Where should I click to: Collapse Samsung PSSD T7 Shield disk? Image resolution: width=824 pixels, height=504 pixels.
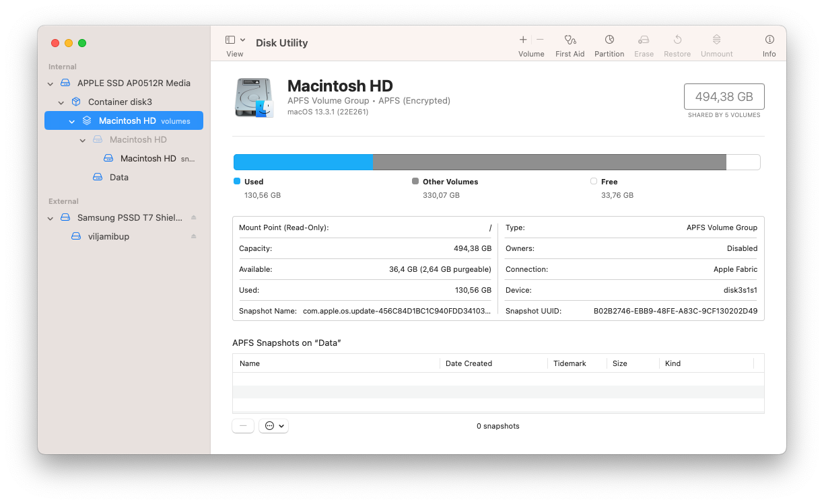50,218
